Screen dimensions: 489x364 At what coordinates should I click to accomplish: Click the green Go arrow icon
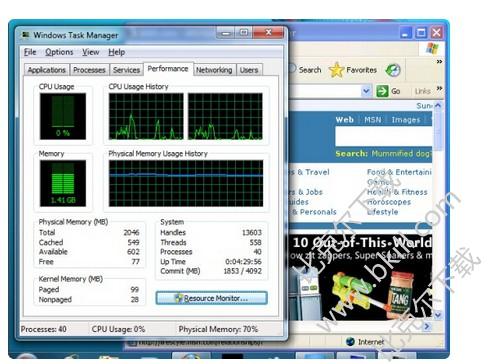coord(382,91)
